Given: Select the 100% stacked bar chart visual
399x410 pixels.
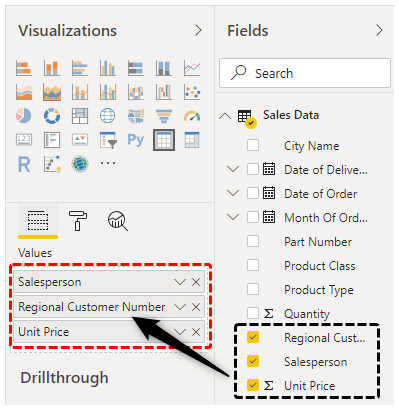Looking at the screenshot, I should (136, 68).
